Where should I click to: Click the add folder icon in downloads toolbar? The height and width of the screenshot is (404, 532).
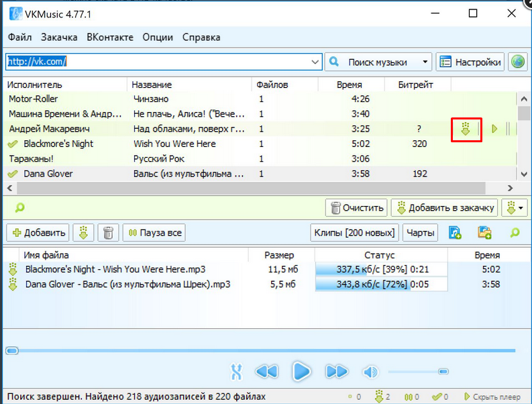click(484, 233)
